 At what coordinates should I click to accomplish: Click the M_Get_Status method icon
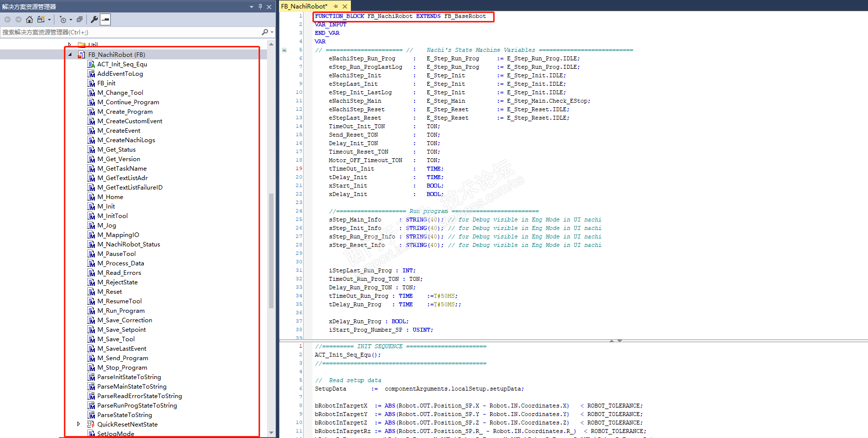pos(91,150)
